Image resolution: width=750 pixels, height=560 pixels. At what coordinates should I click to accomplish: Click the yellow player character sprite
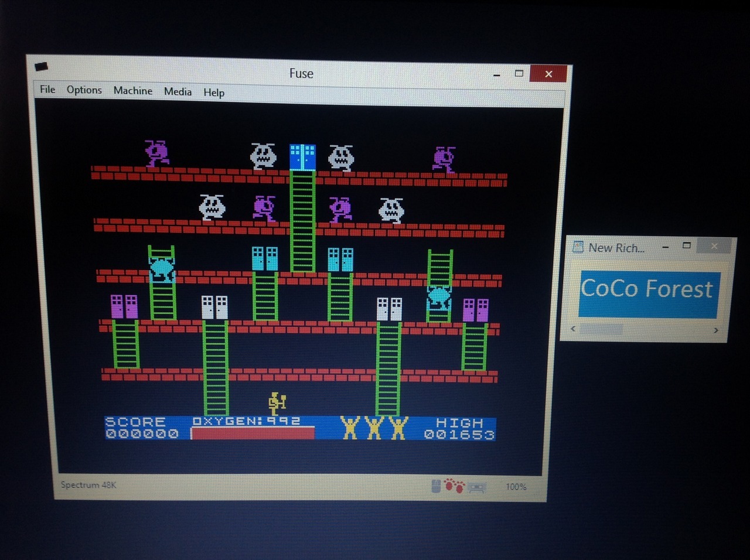click(x=277, y=402)
